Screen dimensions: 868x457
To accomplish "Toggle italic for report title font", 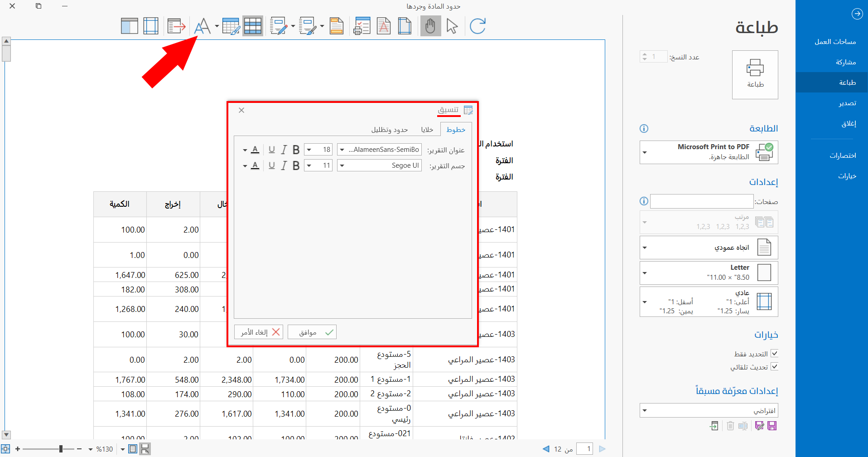I will (284, 150).
